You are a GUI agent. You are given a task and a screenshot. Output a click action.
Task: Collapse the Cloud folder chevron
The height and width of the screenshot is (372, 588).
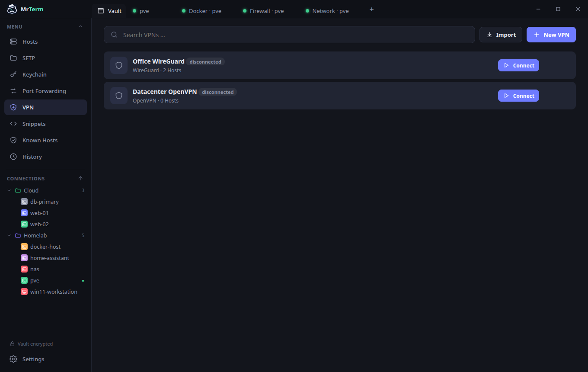coord(10,190)
